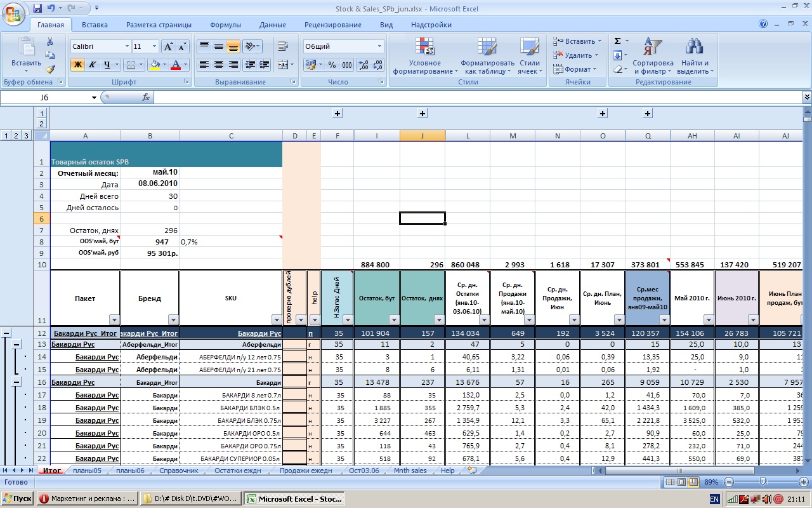Apply cell borders using the borders icon
The height and width of the screenshot is (508, 812).
129,65
